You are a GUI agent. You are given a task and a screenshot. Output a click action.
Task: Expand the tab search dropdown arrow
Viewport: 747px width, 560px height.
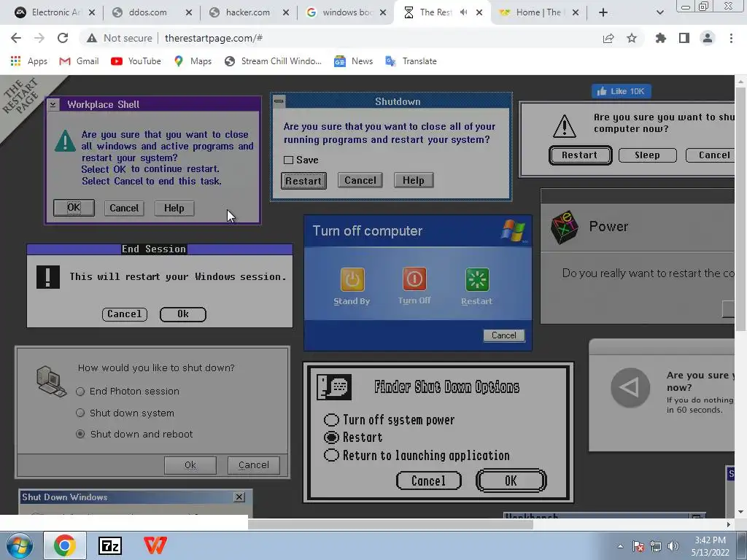click(659, 12)
